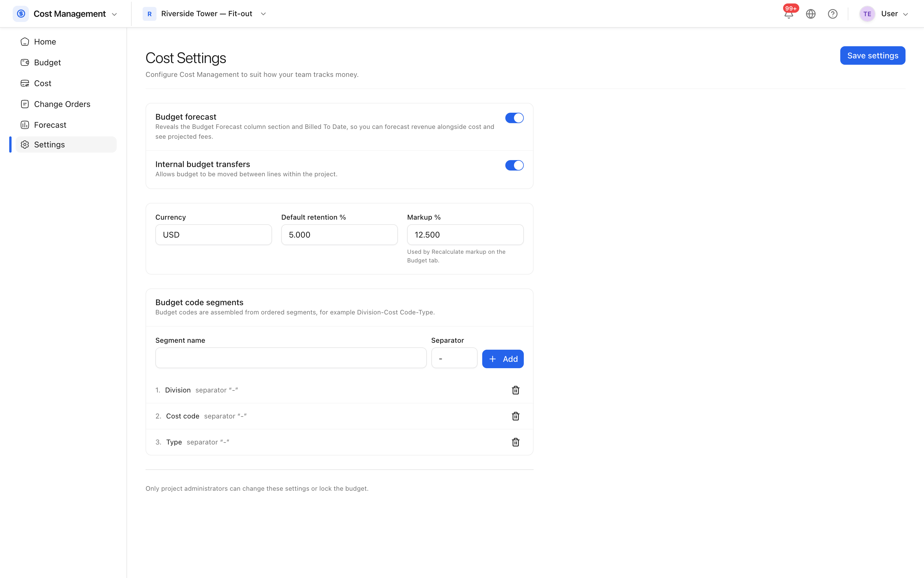Click the Cost Settings page title
Image resolution: width=924 pixels, height=578 pixels.
coord(186,58)
